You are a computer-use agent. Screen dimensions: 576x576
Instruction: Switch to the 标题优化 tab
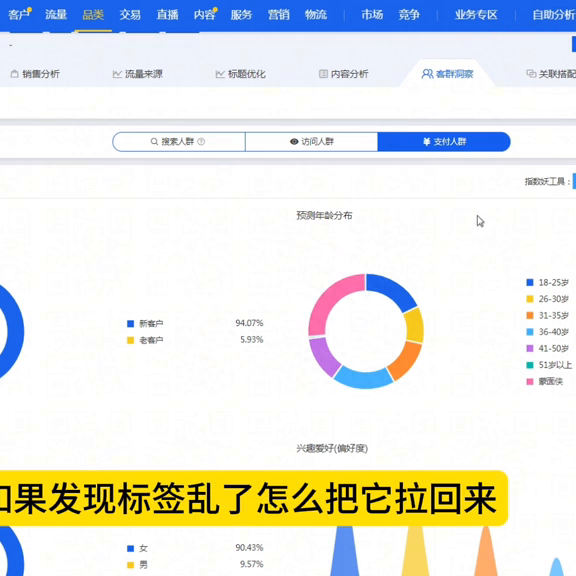(240, 74)
